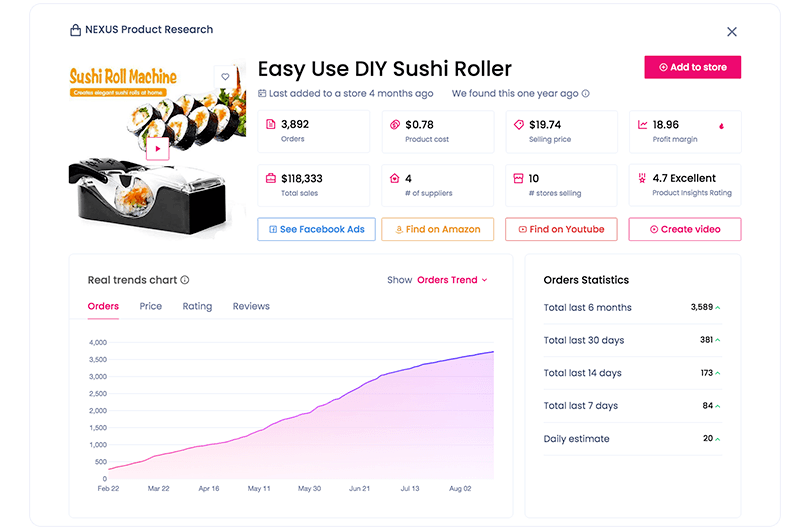Viewport: 800px width, 529px height.
Task: Close the product research panel
Action: 732,32
